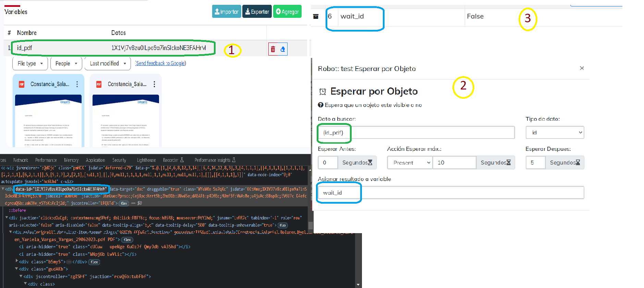Open the File type filter dropdown
Image resolution: width=644 pixels, height=288 pixels.
click(30, 63)
